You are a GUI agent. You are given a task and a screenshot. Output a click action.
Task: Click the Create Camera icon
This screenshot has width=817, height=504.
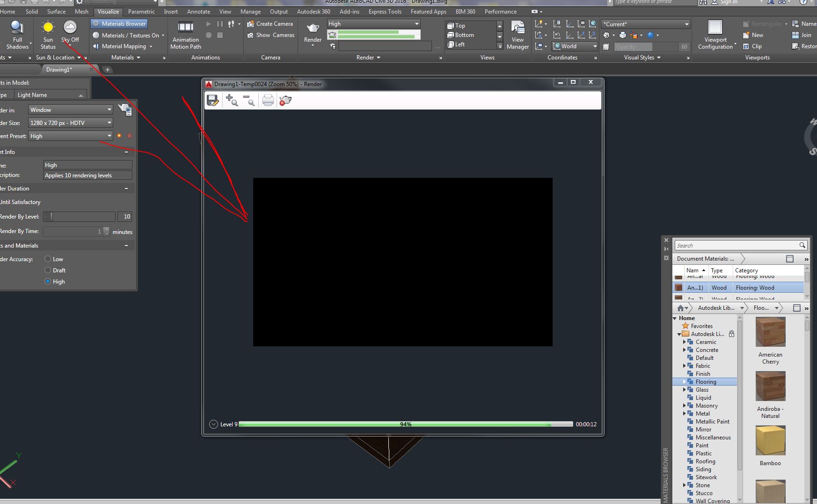[270, 23]
